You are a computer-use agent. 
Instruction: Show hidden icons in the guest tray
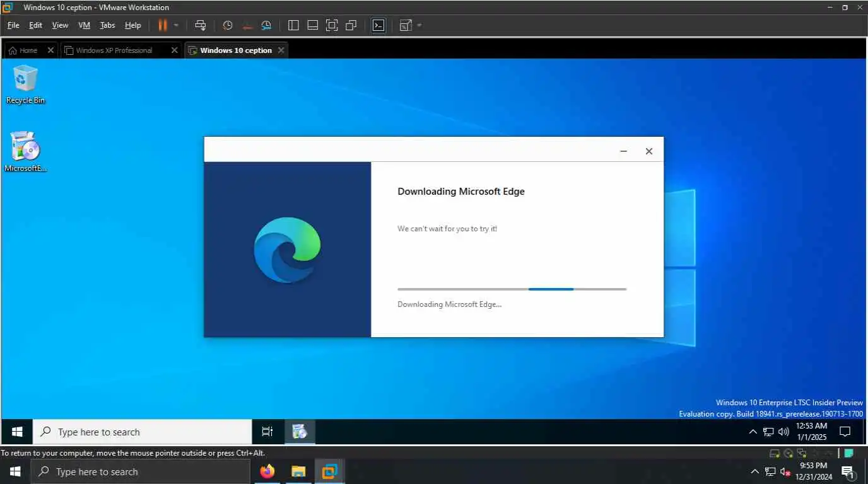[753, 432]
